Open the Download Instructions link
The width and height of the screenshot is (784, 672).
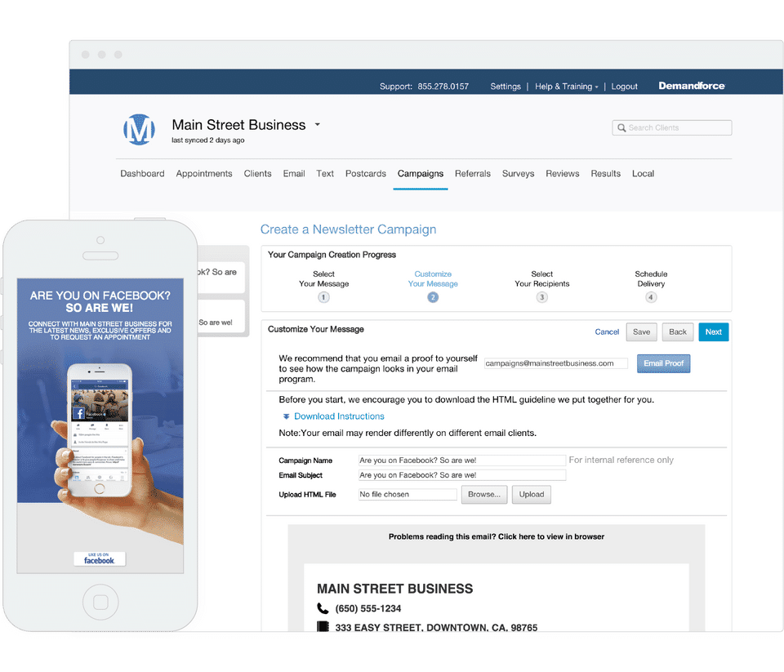(x=339, y=416)
